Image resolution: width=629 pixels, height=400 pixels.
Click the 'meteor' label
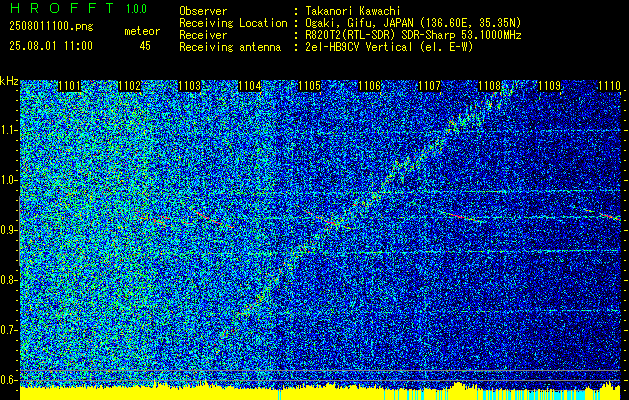pos(142,31)
